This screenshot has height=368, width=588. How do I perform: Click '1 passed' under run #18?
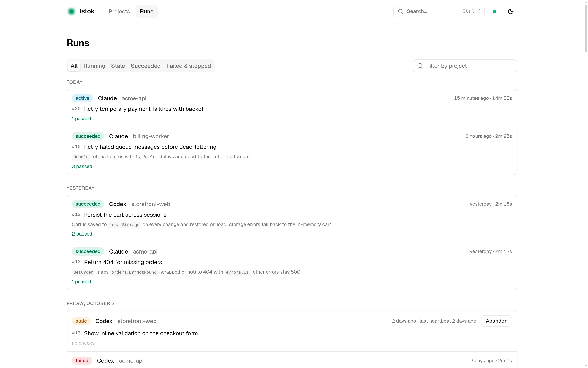pos(81,282)
